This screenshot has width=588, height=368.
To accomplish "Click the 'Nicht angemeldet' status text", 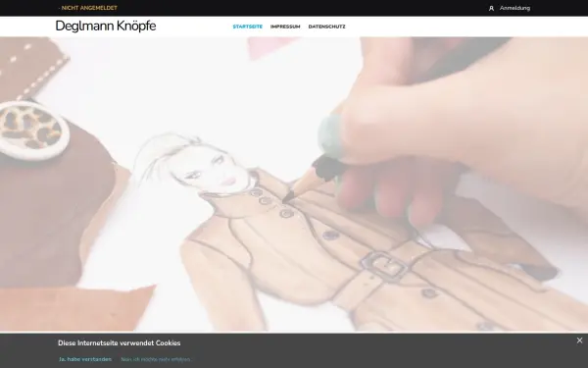I will pos(88,8).
